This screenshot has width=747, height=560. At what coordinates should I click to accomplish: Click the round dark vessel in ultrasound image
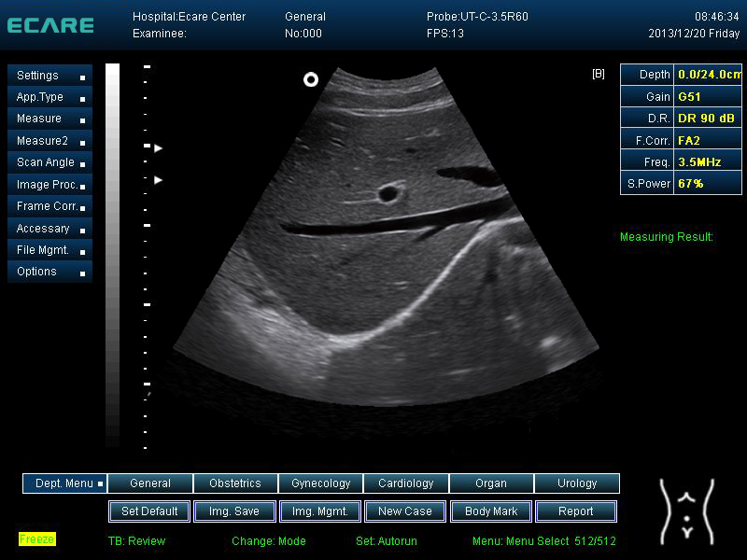click(388, 194)
